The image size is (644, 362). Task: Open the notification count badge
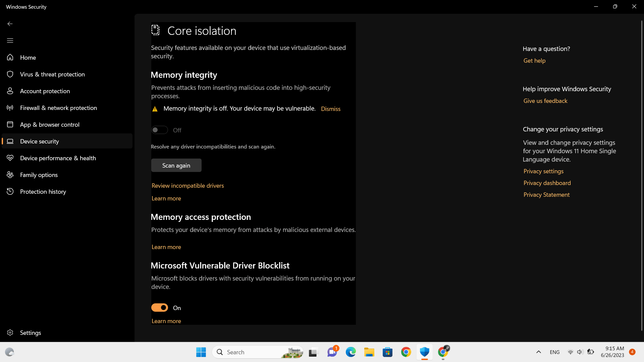[x=632, y=352]
